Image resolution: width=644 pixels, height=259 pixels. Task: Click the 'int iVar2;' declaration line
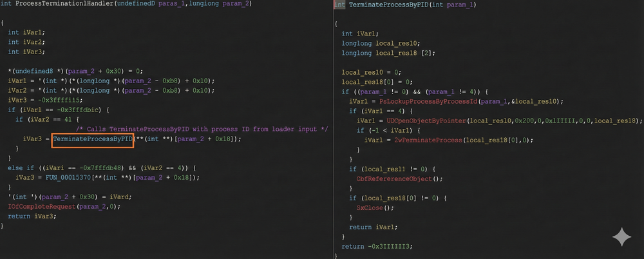23,42
